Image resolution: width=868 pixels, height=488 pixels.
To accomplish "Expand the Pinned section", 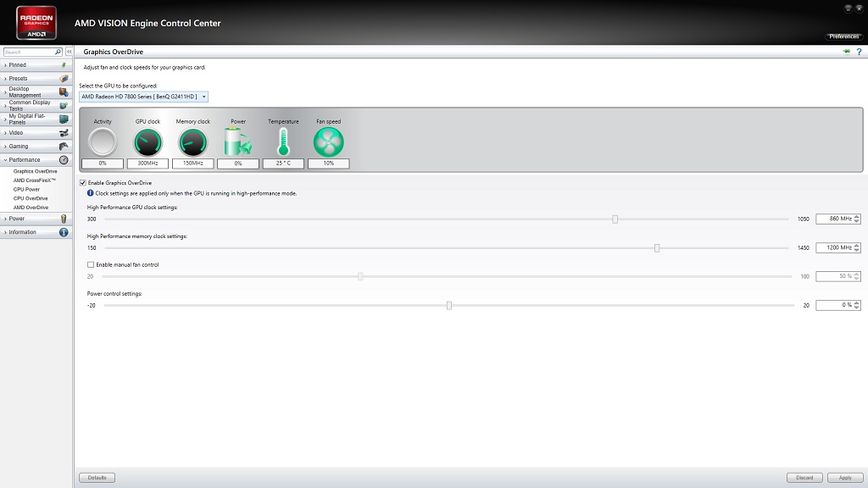I will [36, 64].
